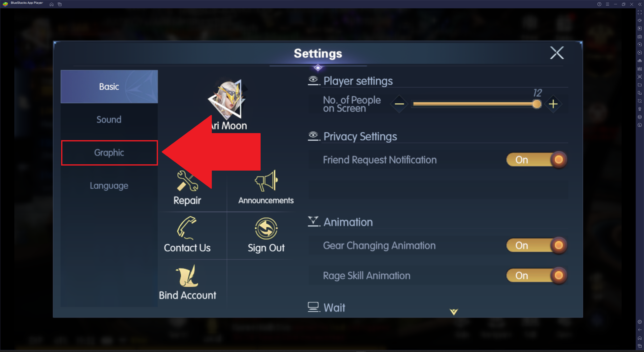
Task: Switch to Sound settings tab
Action: coord(109,120)
